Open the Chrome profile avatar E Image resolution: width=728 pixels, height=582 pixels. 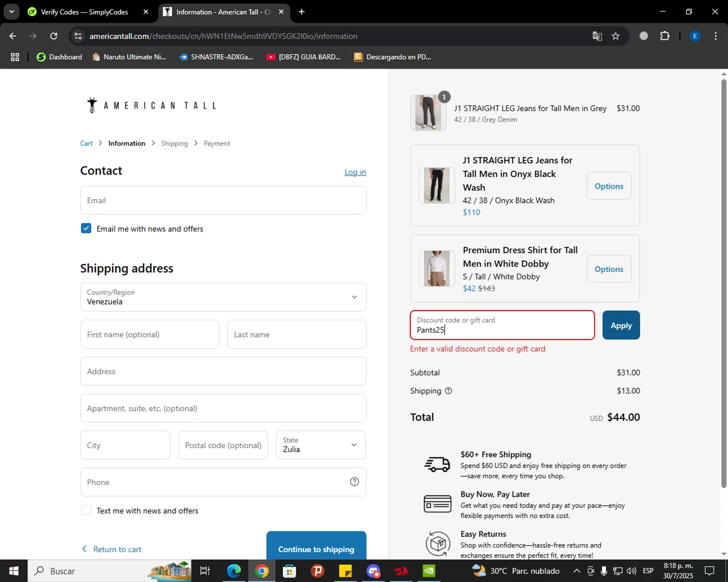[695, 36]
